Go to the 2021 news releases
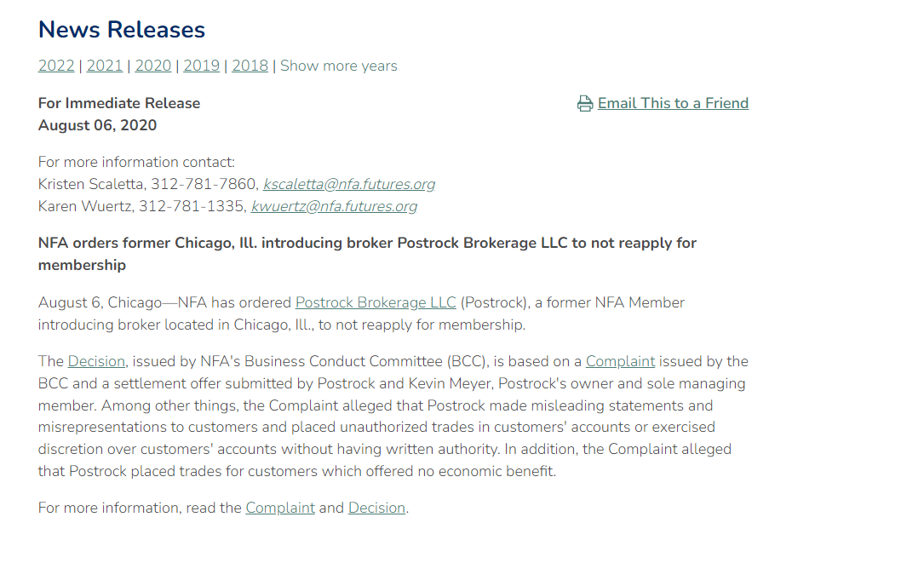The image size is (924, 563). click(105, 66)
